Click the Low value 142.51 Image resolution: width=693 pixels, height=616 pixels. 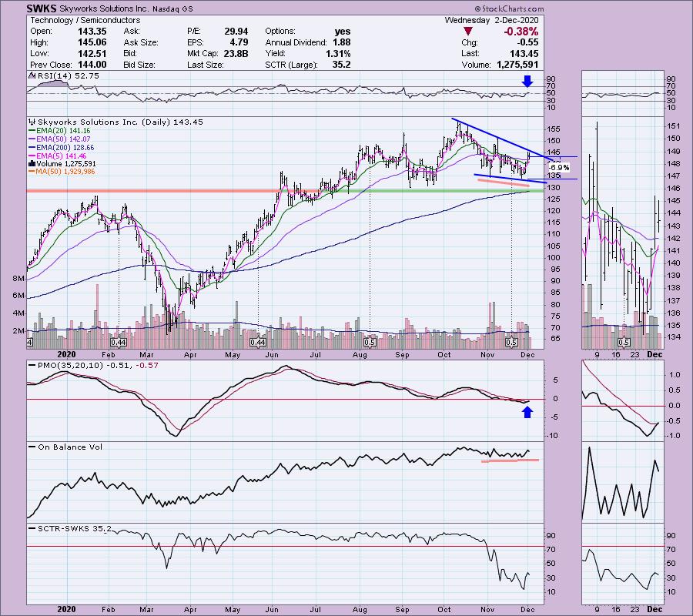(x=92, y=53)
